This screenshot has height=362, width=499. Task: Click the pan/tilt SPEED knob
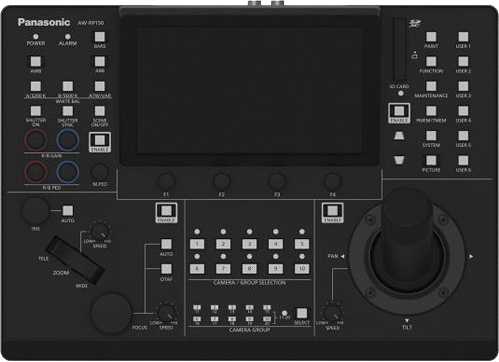(x=332, y=313)
